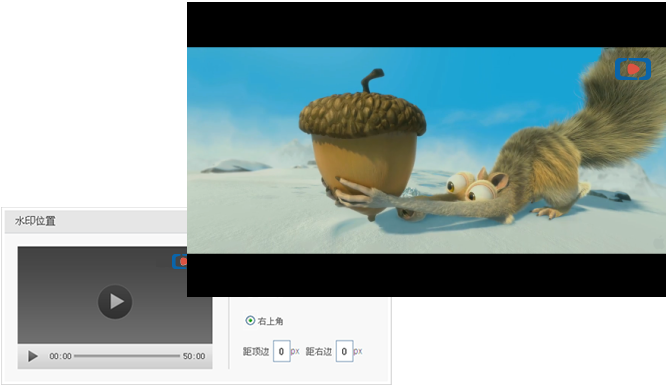Click the 距右边 pixel input field
Image resolution: width=667 pixels, height=386 pixels.
tap(344, 351)
